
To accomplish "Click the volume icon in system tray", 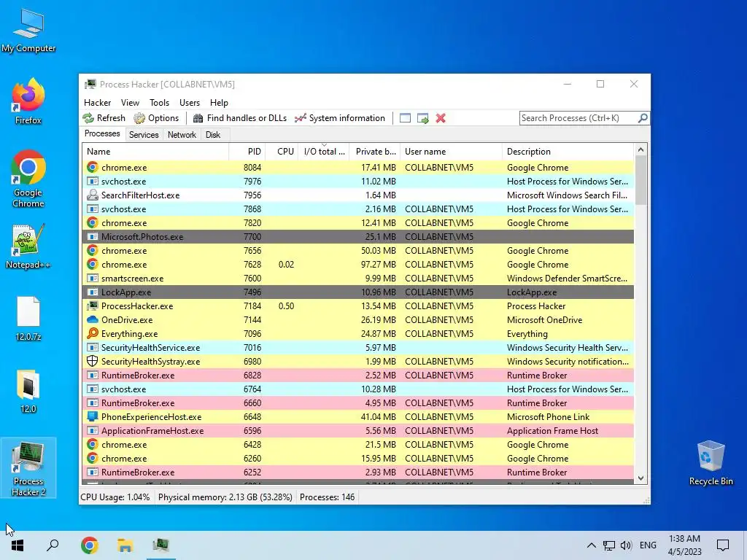I will click(626, 545).
